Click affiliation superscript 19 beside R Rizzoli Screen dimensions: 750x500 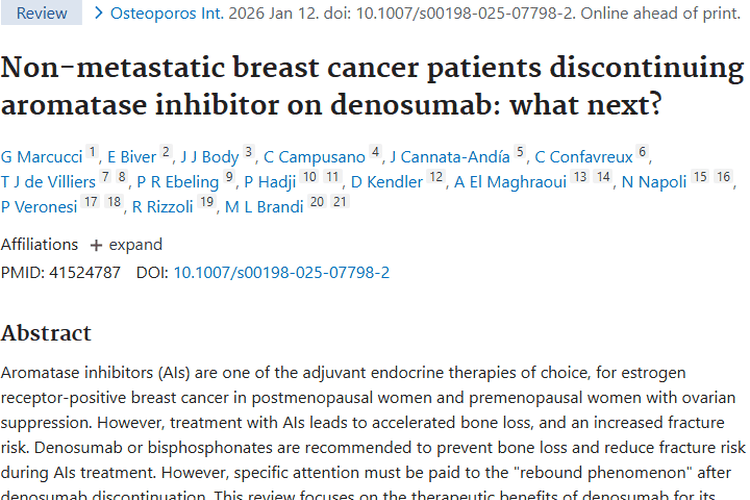tap(207, 203)
